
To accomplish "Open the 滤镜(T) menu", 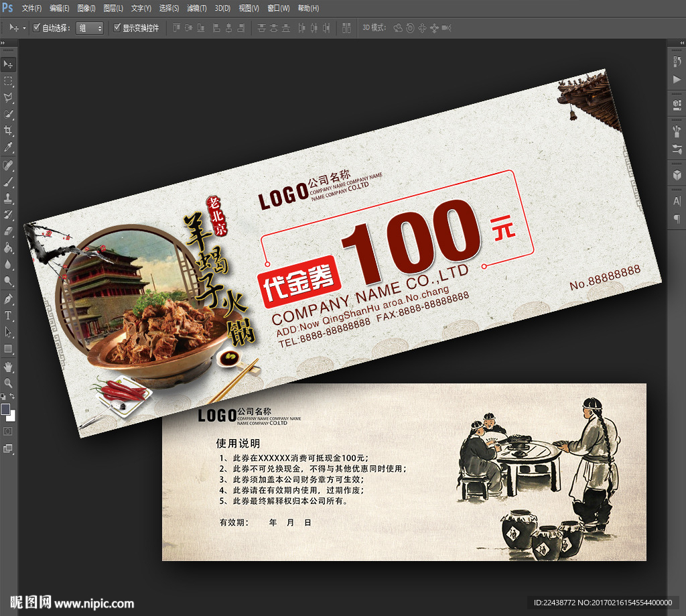I will 196,8.
